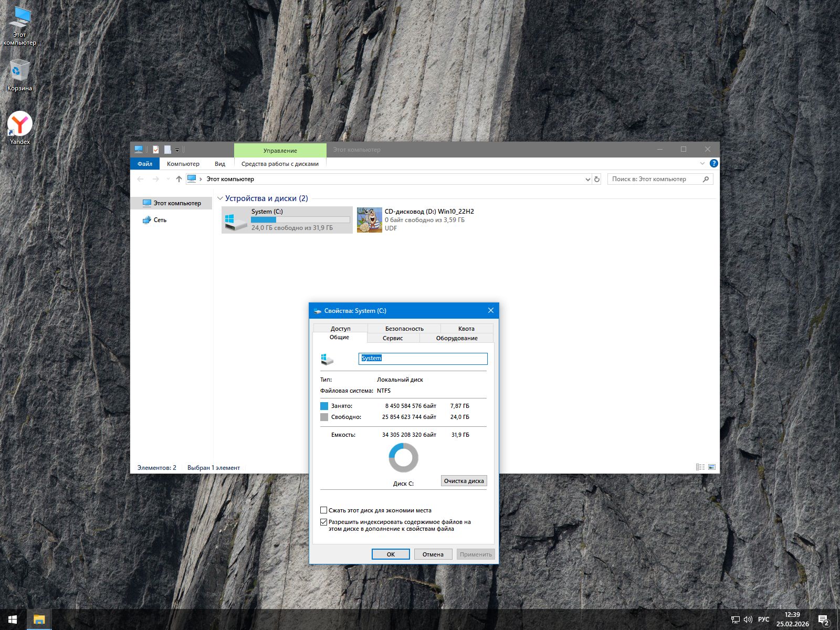Viewport: 840px width, 630px height.
Task: Open the Yandex browser desktop shortcut
Action: point(20,124)
